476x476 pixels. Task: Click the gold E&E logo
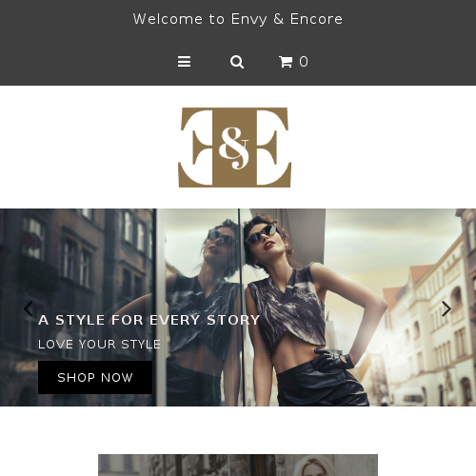coord(235,148)
